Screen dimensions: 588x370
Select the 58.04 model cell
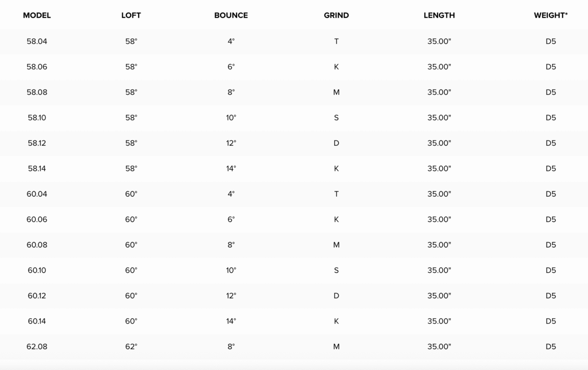37,41
